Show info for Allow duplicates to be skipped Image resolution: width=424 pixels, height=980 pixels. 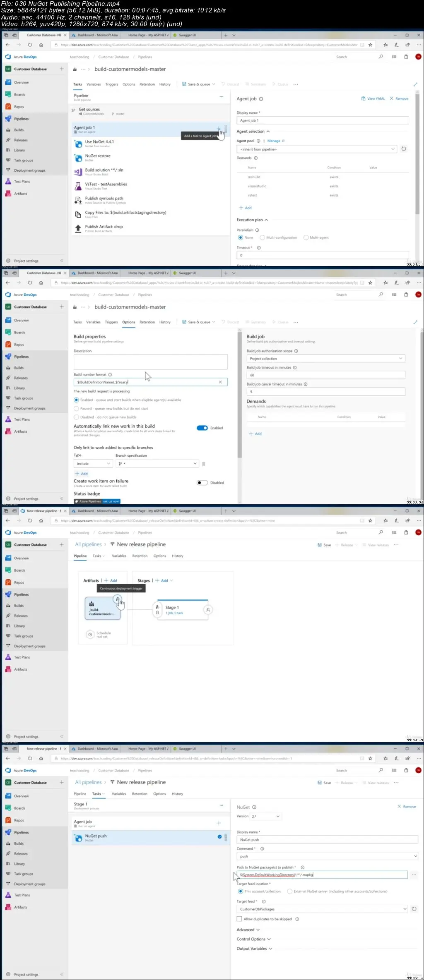(x=297, y=919)
